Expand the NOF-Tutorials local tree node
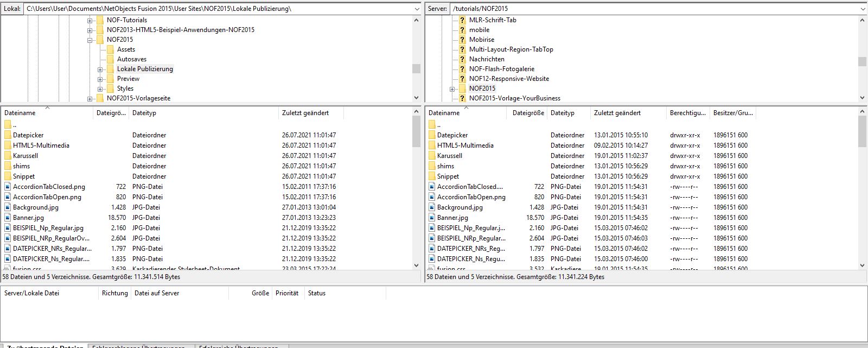868x348 pixels. [90, 21]
